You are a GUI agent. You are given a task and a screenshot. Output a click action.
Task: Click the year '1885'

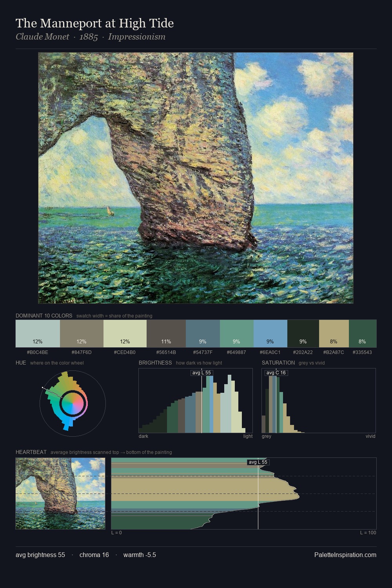[x=89, y=37]
